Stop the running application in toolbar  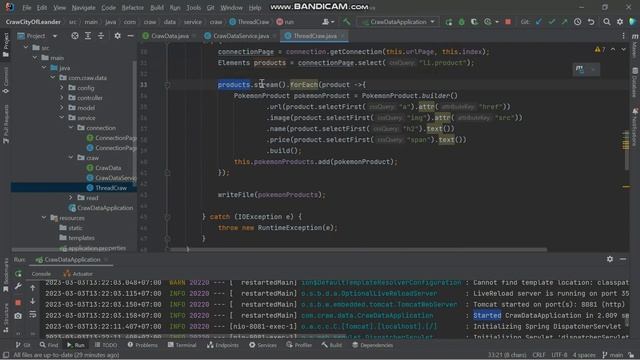point(508,22)
